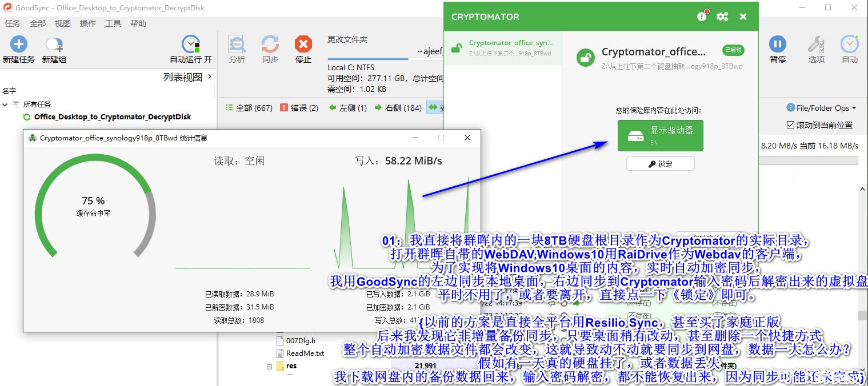Show the 错误 (2) errors filter
The height and width of the screenshot is (386, 868).
point(299,107)
